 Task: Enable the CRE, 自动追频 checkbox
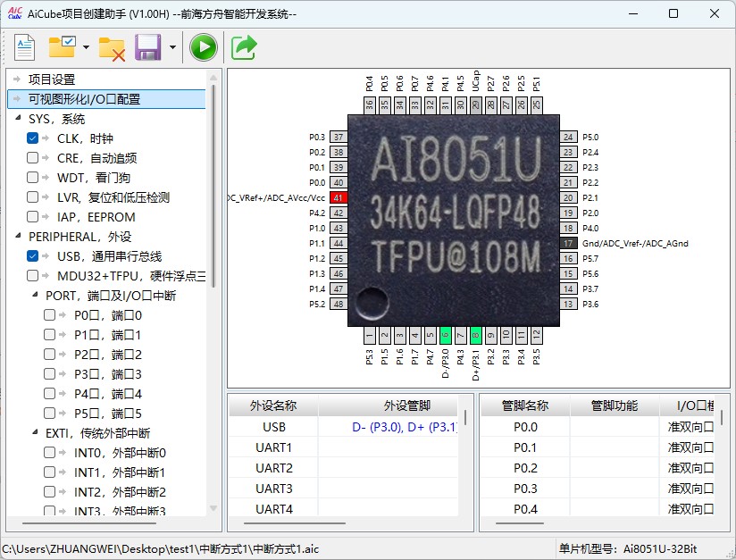point(32,158)
